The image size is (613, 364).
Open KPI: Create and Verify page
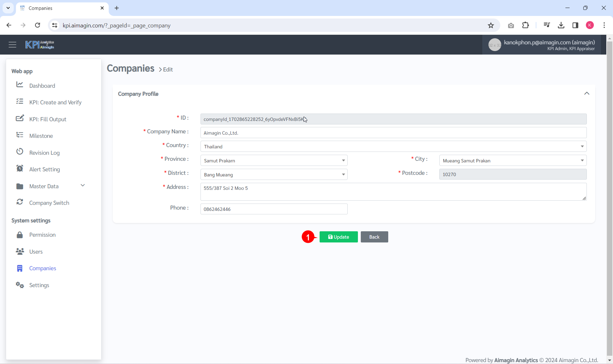(x=55, y=102)
